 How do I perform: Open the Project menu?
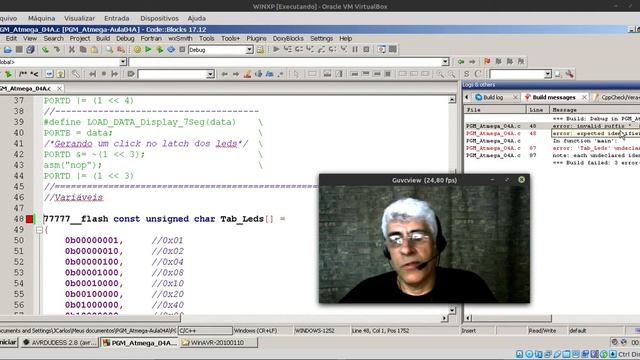[80, 38]
